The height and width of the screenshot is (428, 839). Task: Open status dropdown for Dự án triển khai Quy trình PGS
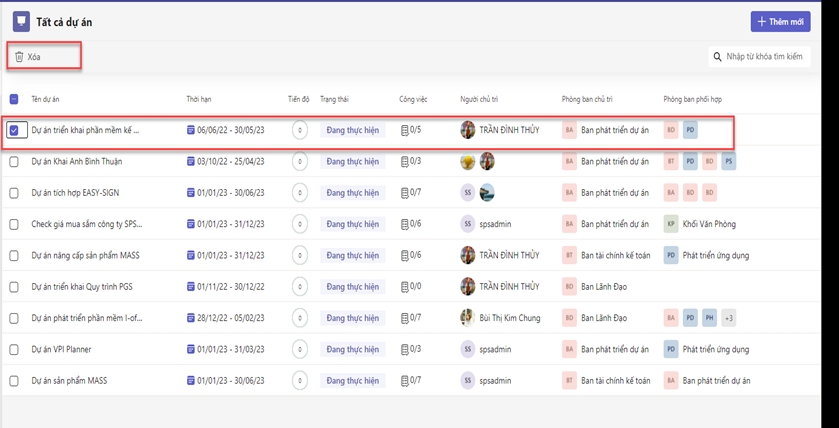(x=352, y=287)
